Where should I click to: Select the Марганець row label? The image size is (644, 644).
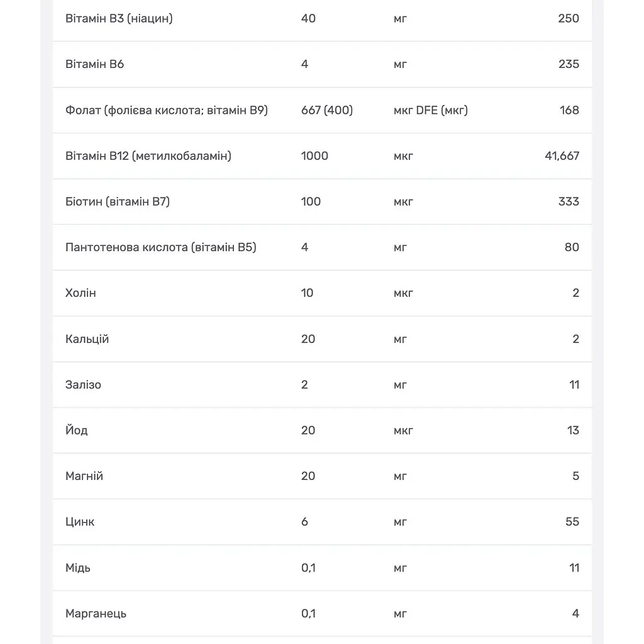pos(96,614)
